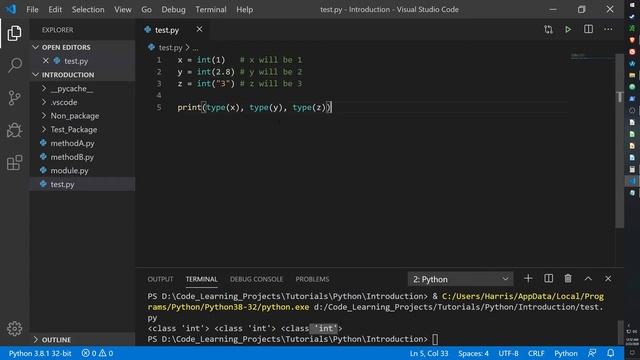Open the '2: Python' terminal selector dropdown
The image size is (640, 360).
pyautogui.click(x=460, y=279)
